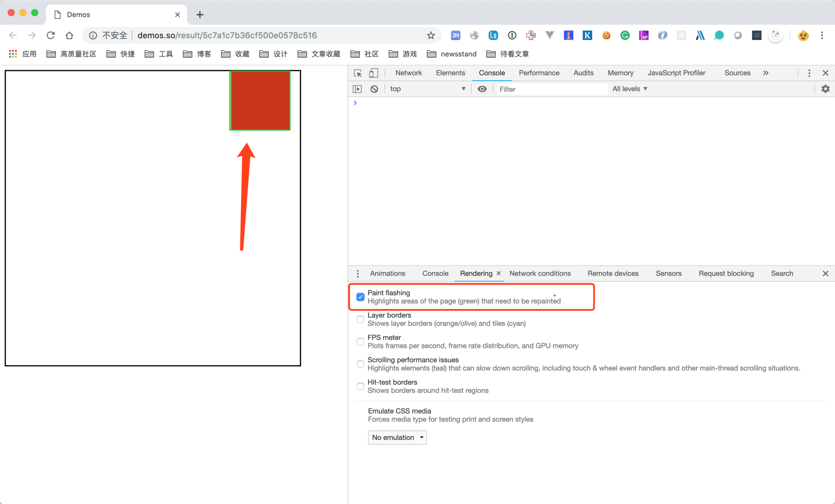835x504 pixels.
Task: Open the Network conditions drawer tab
Action: pos(540,273)
